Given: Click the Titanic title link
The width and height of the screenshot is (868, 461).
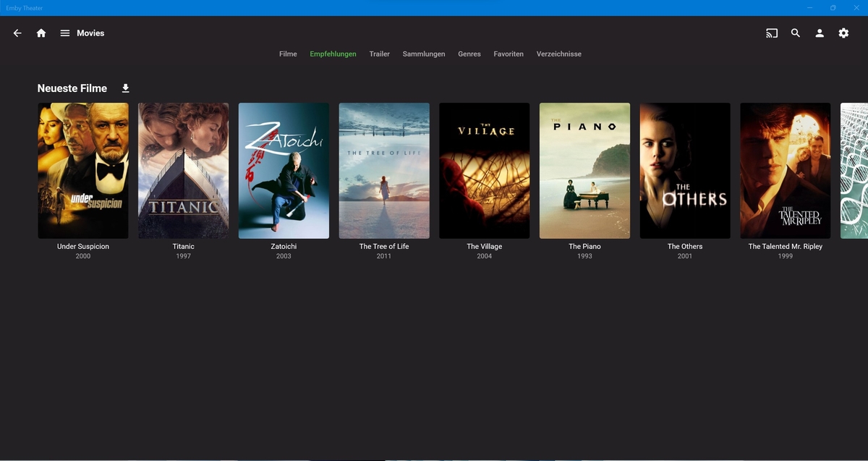Looking at the screenshot, I should click(x=183, y=247).
